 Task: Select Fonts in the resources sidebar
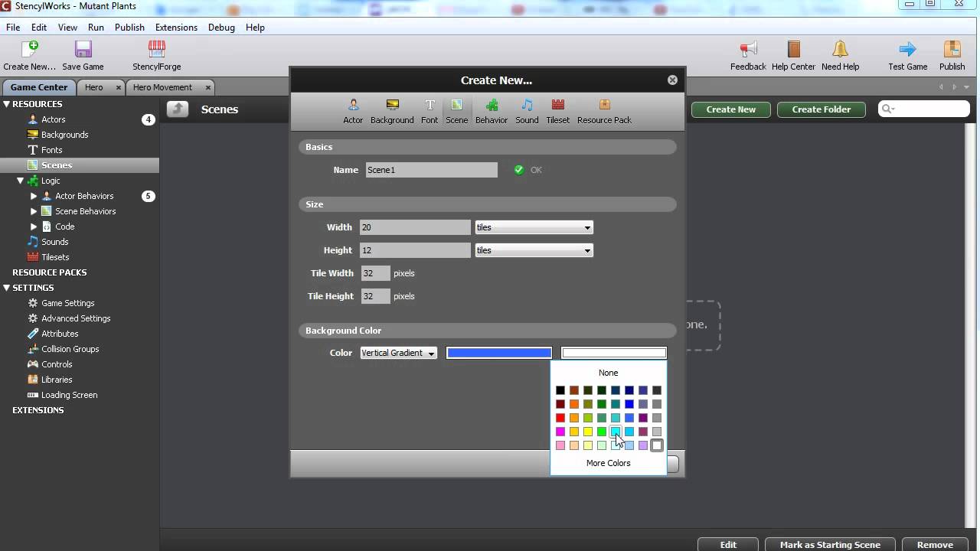(x=51, y=150)
